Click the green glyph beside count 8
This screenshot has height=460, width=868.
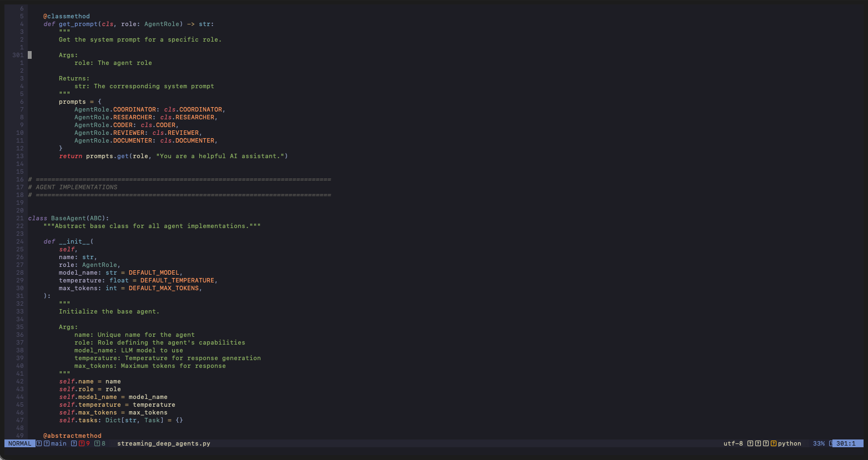click(97, 443)
